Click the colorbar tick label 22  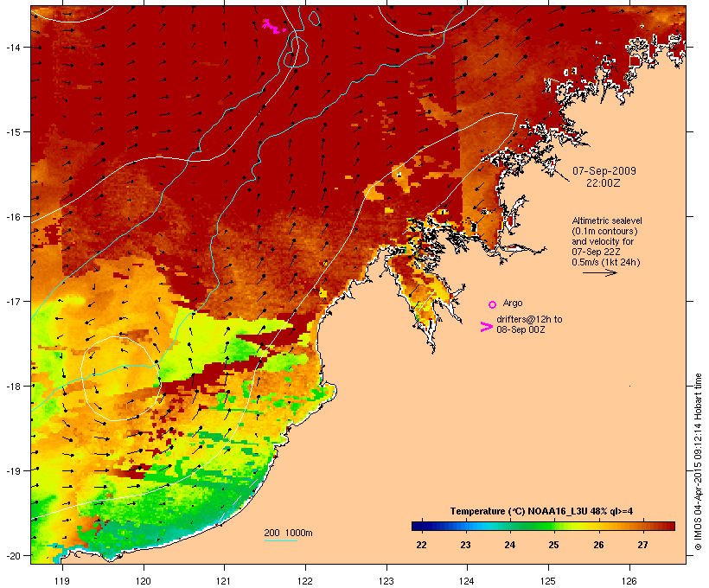[421, 545]
